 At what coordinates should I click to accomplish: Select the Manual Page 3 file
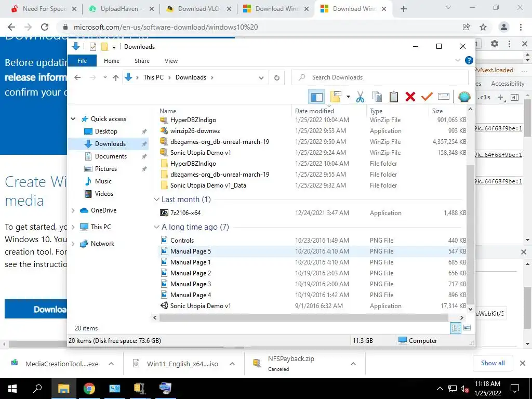[x=190, y=284]
